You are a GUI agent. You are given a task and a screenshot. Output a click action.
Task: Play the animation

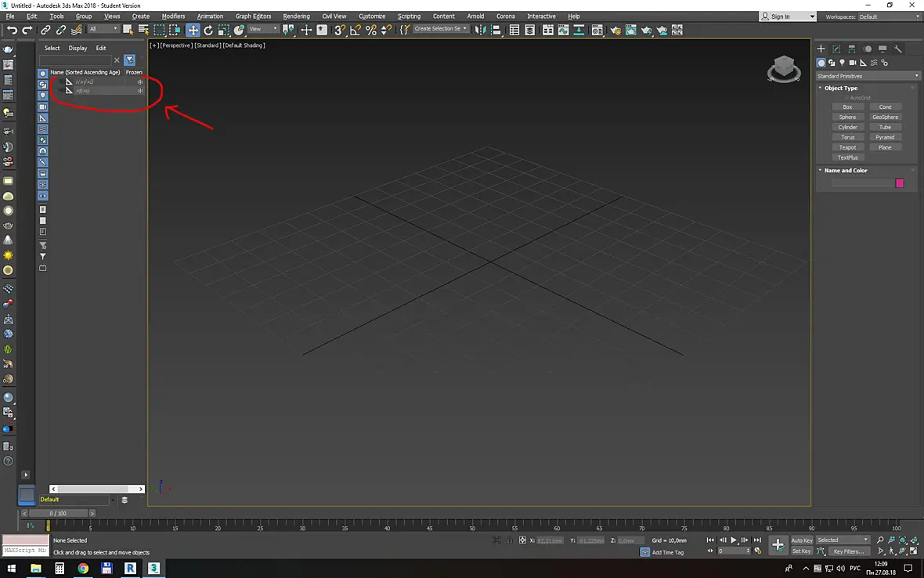point(734,540)
